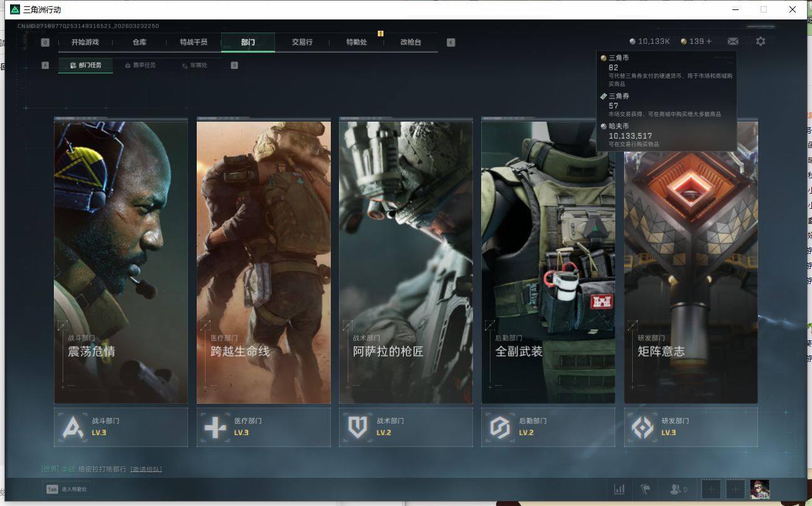Add teammate in first empty squad slot

tap(710, 489)
